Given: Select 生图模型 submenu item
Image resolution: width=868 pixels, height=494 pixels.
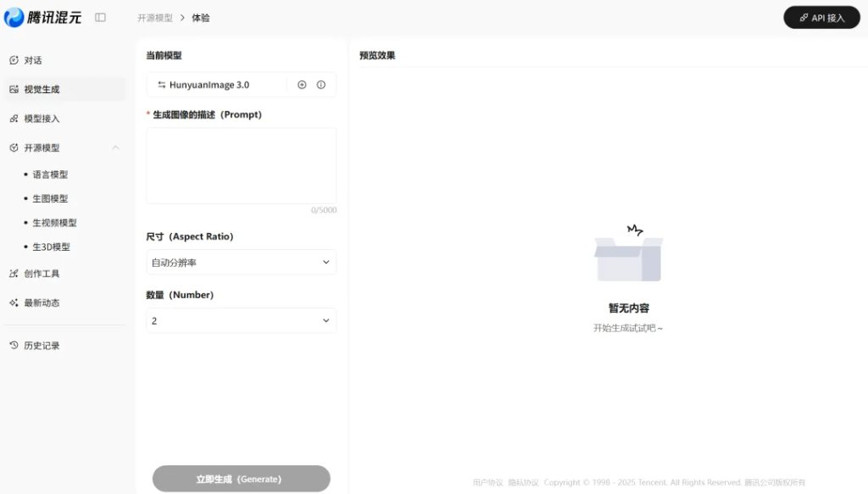Looking at the screenshot, I should (x=50, y=198).
